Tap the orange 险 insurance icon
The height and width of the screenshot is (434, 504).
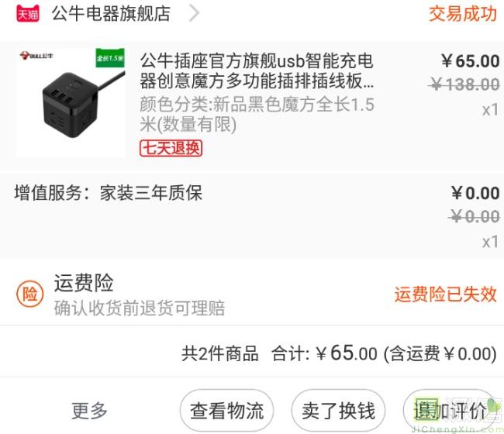[30, 294]
